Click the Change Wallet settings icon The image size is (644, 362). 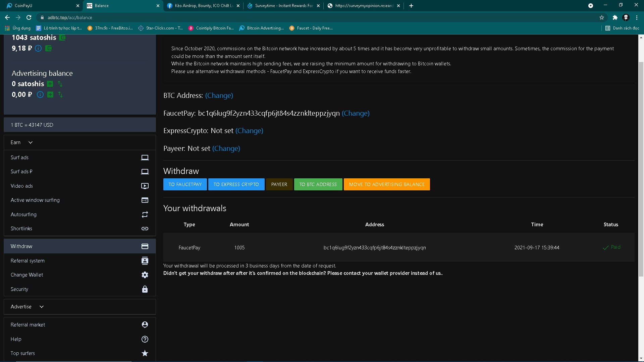[x=145, y=275]
